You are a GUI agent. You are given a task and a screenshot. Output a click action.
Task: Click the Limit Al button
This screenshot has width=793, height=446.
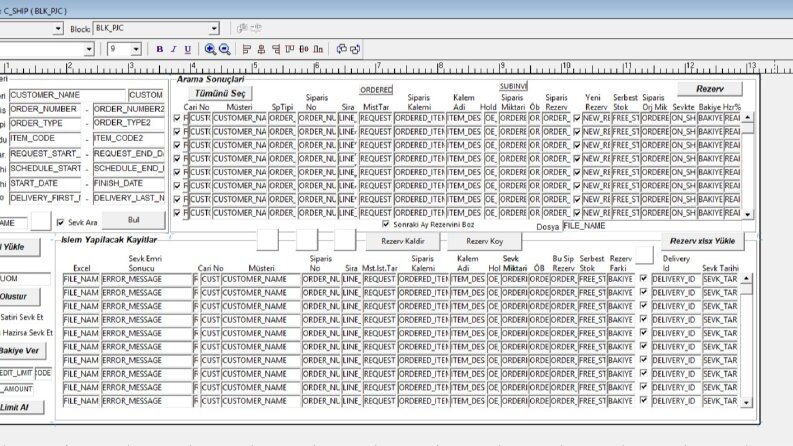pyautogui.click(x=20, y=407)
